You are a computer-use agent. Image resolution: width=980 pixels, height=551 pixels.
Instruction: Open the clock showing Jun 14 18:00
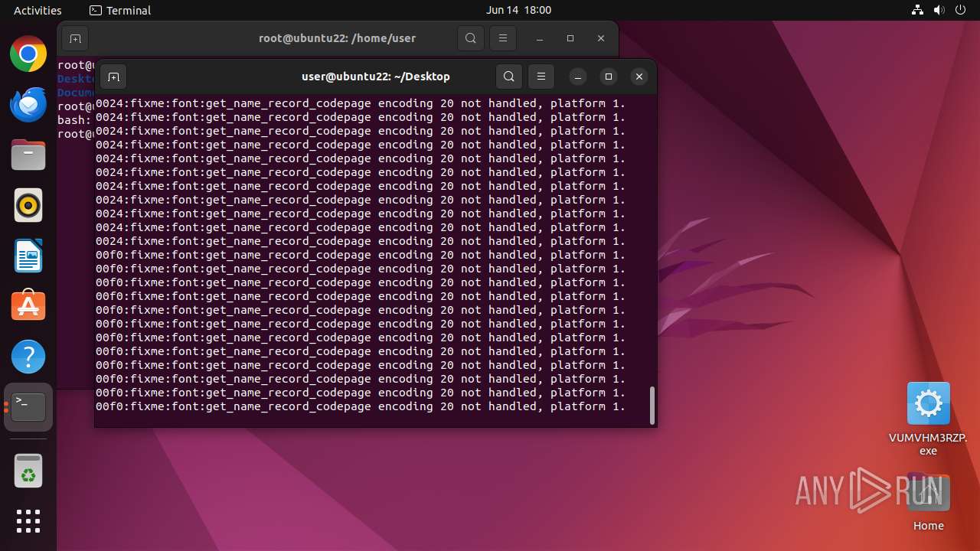(518, 10)
